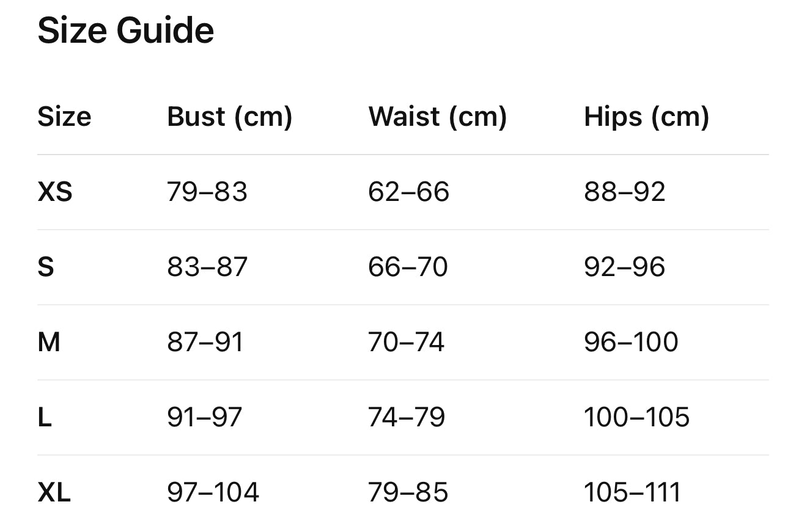
Task: Click the XL bust value 97–104
Action: point(213,492)
